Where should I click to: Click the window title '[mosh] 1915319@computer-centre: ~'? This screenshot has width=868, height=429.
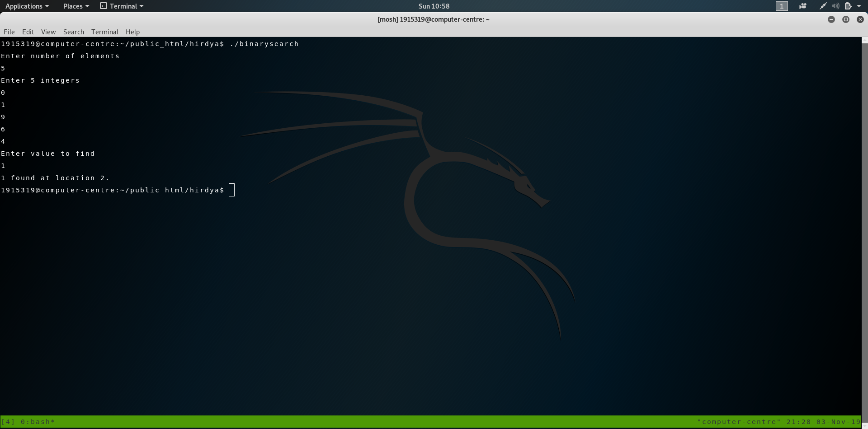point(434,19)
